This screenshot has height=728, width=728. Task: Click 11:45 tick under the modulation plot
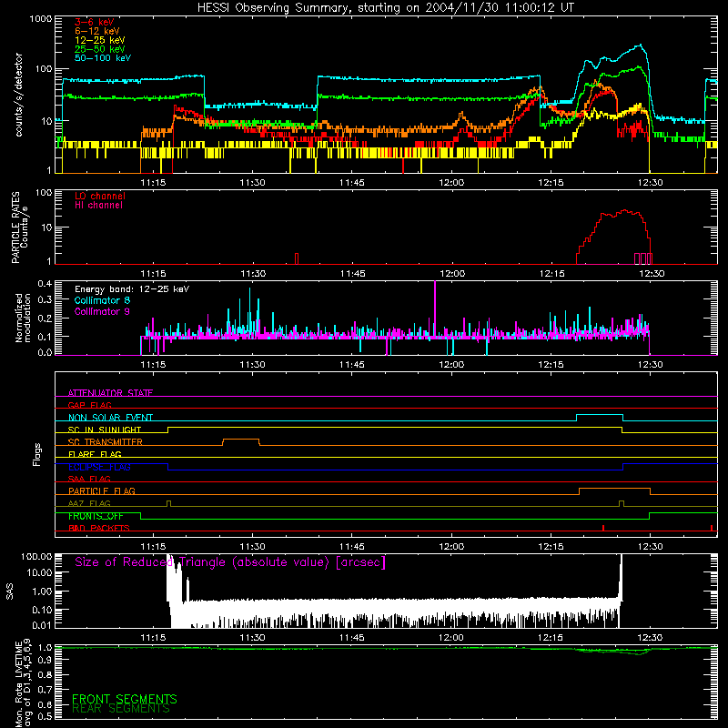tap(352, 365)
